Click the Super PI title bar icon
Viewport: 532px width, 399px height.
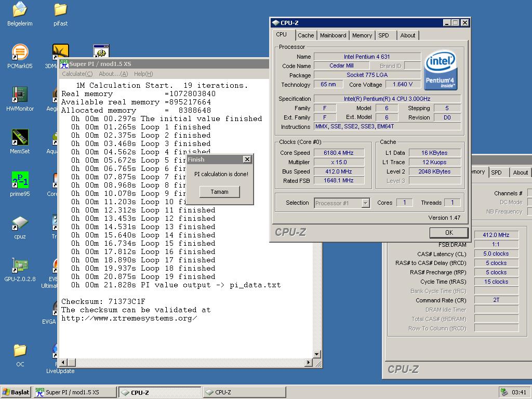[64, 64]
